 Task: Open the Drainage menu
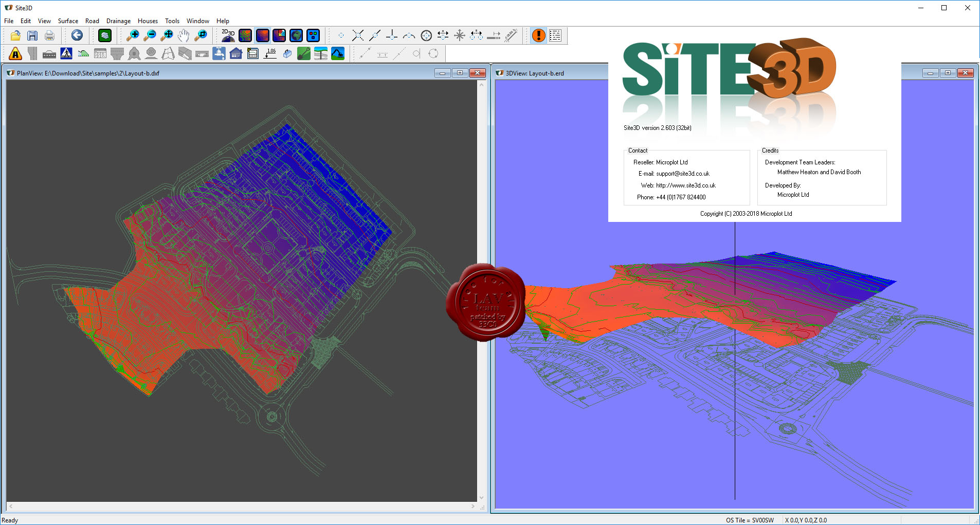coord(118,21)
